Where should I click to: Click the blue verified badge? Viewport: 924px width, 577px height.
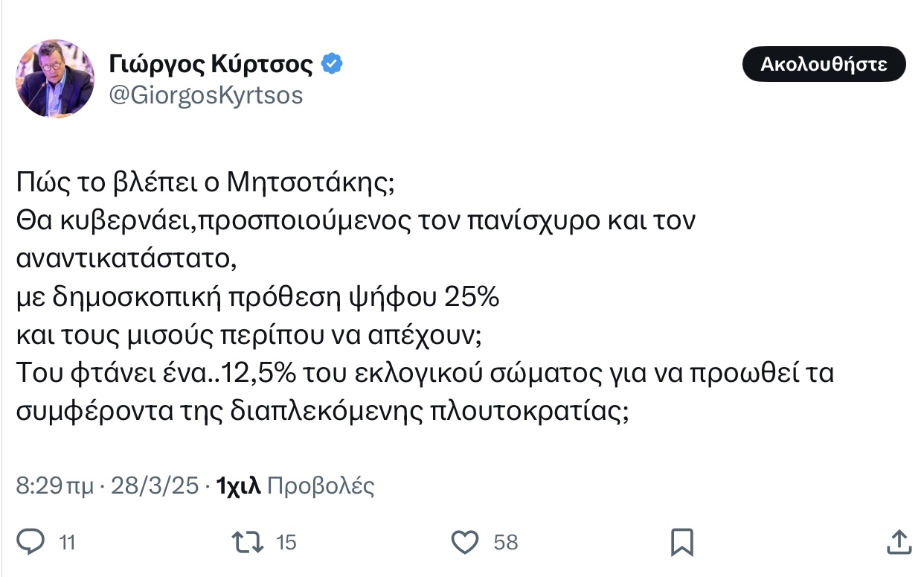coord(332,64)
